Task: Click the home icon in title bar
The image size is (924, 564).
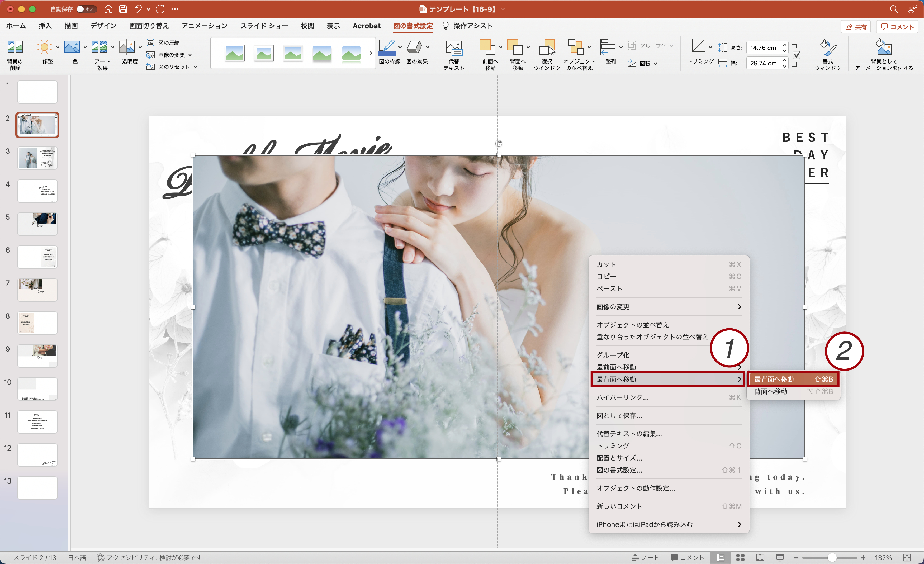Action: tap(108, 9)
